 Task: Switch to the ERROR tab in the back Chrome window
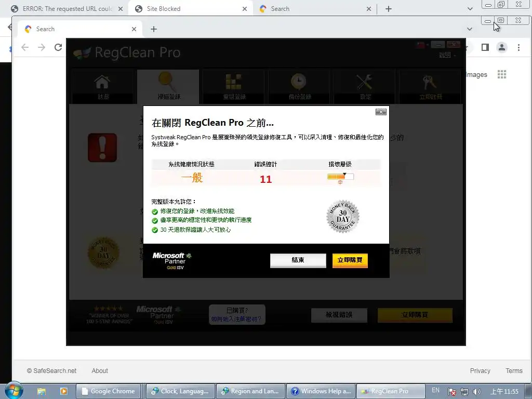[67, 9]
